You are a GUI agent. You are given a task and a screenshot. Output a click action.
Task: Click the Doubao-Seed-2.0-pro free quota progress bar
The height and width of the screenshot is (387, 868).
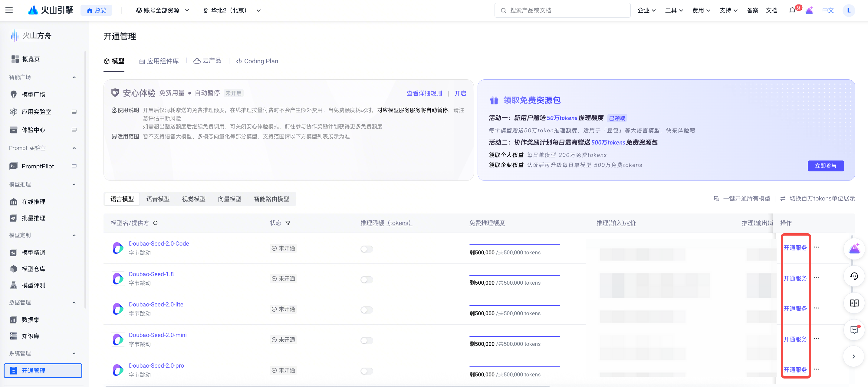pos(514,367)
